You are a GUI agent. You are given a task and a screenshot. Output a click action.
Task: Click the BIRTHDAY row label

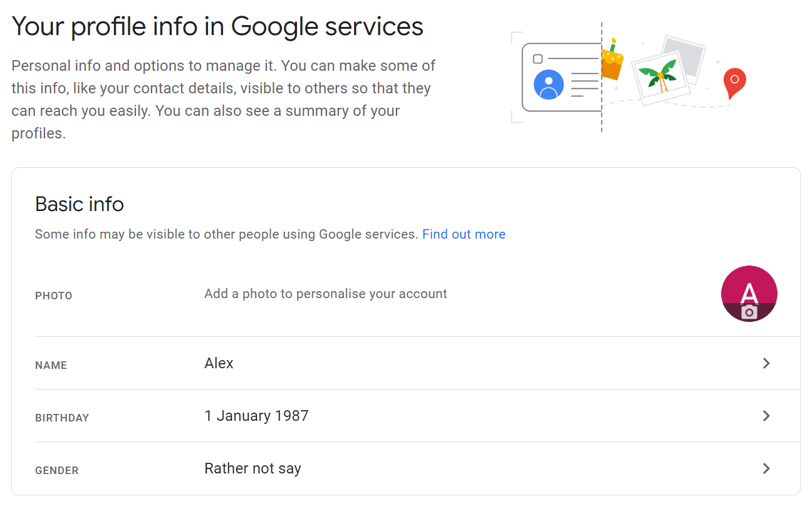(x=62, y=418)
